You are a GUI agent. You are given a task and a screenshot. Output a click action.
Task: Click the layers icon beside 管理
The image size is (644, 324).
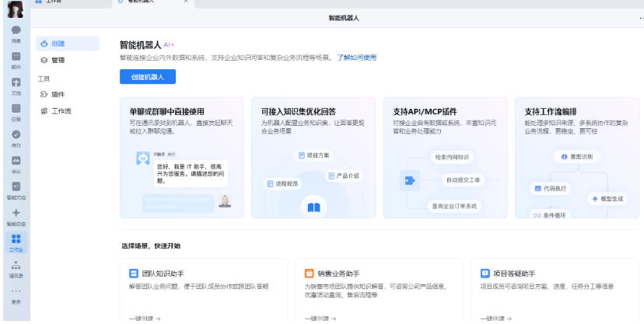pos(44,61)
